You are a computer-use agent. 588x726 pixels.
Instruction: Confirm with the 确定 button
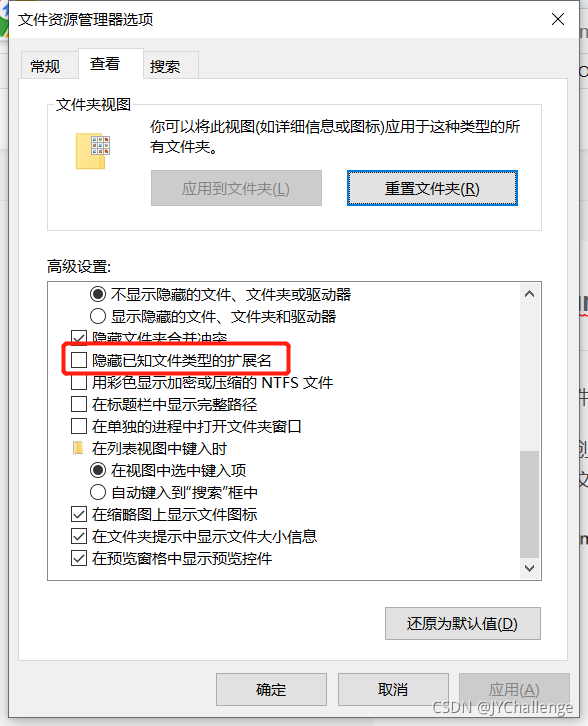(271, 689)
